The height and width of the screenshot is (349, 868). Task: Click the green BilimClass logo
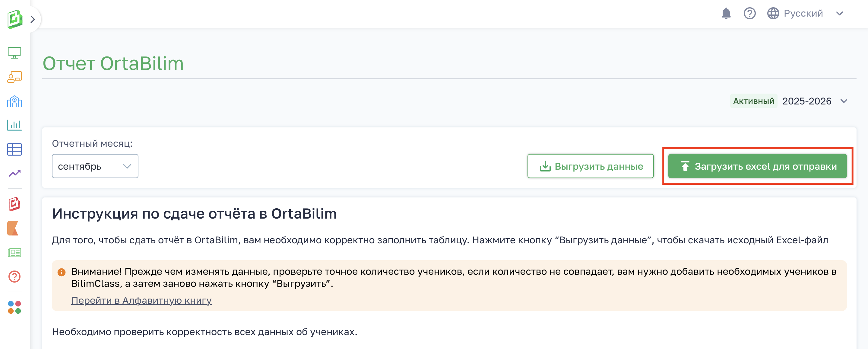[x=15, y=19]
